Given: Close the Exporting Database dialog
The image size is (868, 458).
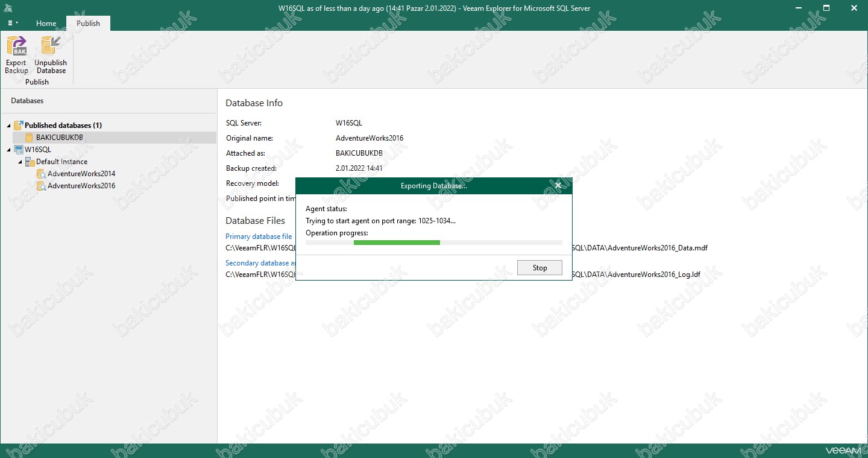Looking at the screenshot, I should point(558,186).
